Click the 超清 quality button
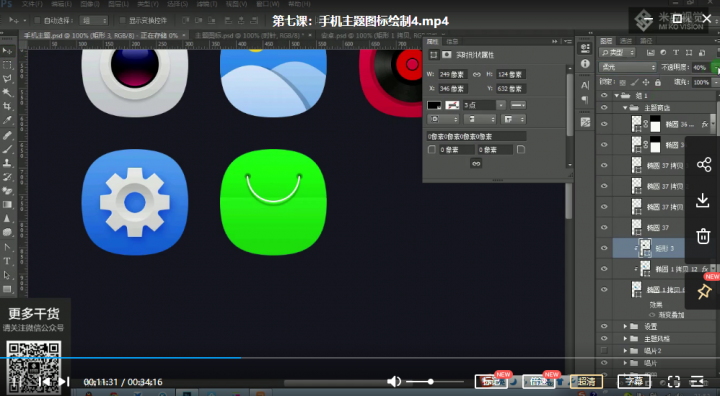The height and width of the screenshot is (396, 720). (586, 381)
